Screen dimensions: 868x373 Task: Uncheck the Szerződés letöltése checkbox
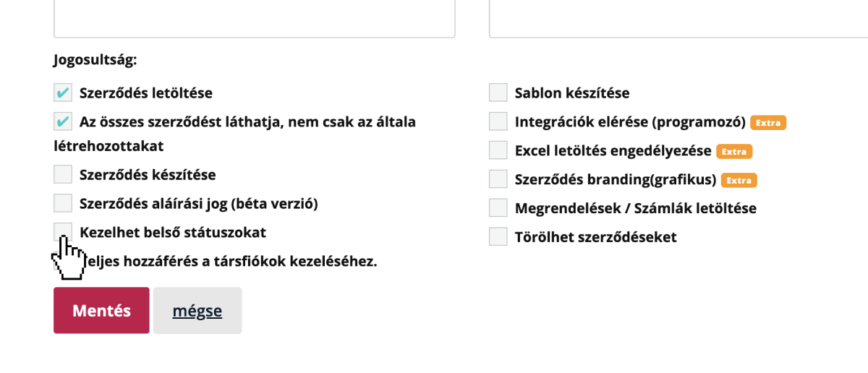(63, 93)
